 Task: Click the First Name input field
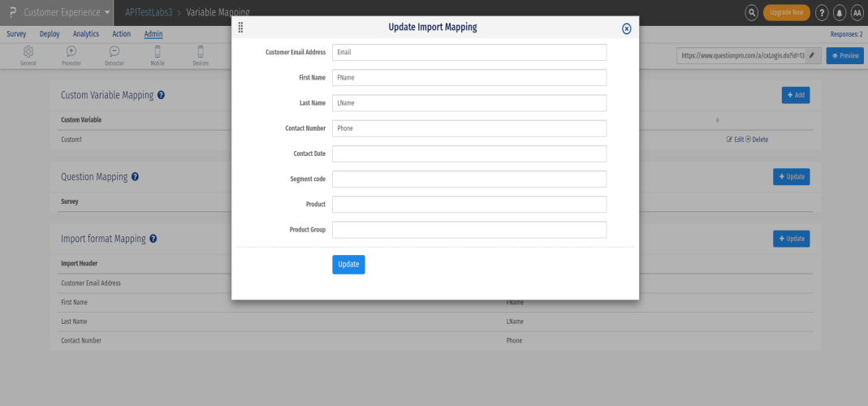click(x=469, y=77)
